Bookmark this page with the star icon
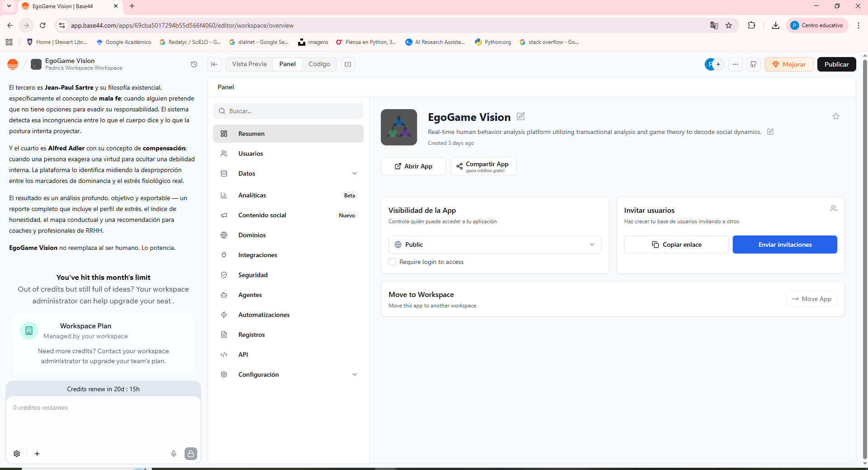Image resolution: width=868 pixels, height=470 pixels. coord(729,25)
